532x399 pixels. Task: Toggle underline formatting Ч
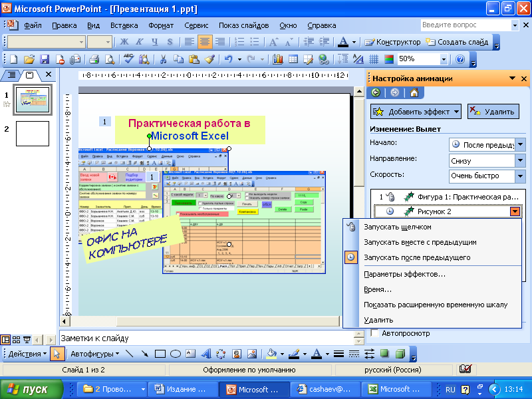[x=155, y=42]
